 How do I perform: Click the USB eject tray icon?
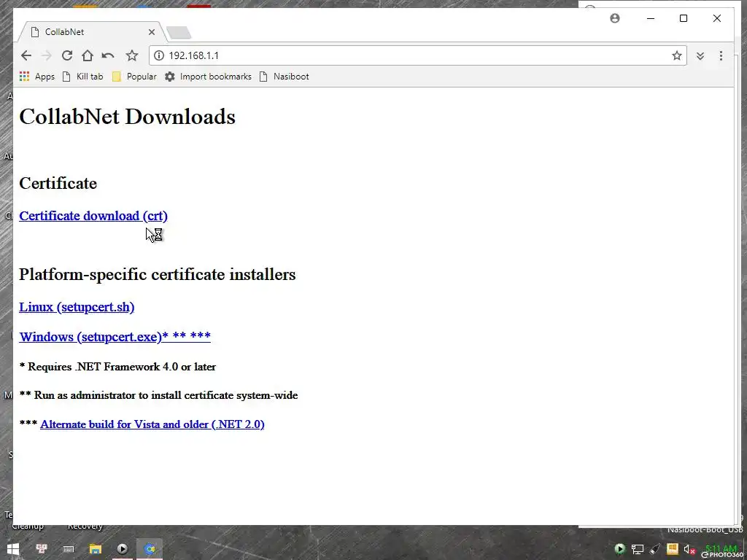(x=655, y=550)
